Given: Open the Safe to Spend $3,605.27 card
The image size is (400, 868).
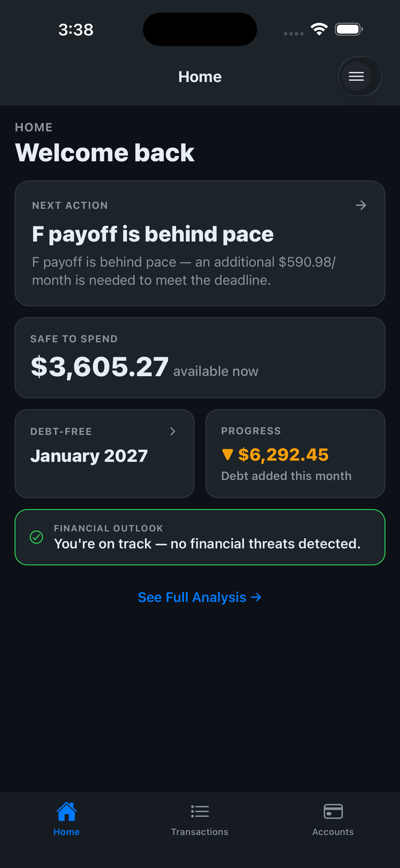Looking at the screenshot, I should (x=200, y=357).
